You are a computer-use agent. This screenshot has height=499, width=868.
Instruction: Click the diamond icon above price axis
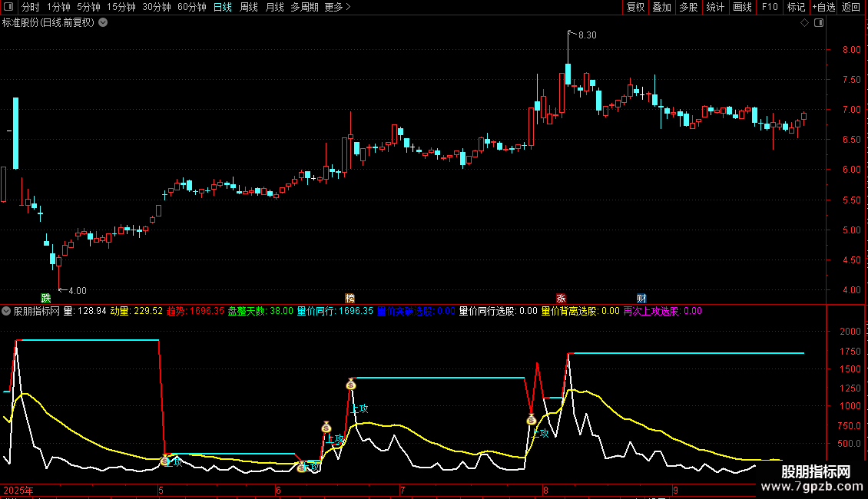[804, 23]
